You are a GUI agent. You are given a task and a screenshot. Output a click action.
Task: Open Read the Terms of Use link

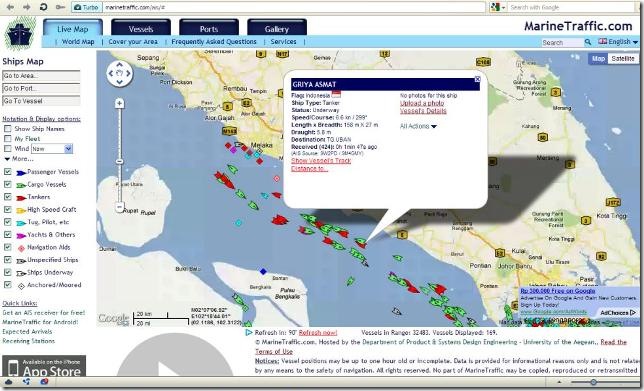click(x=441, y=347)
